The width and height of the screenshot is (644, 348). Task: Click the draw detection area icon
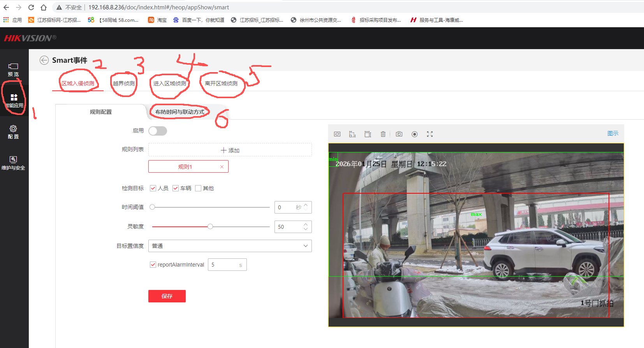(337, 134)
